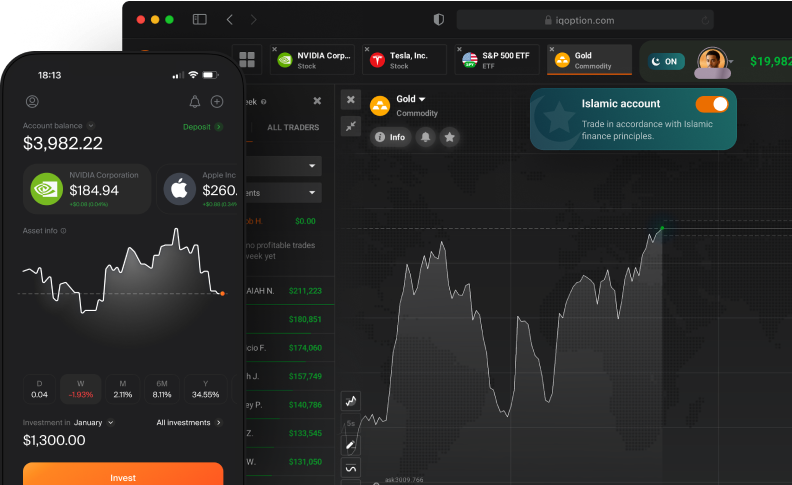This screenshot has height=485, width=792.
Task: Open the privacy shield icon in browser
Action: click(438, 20)
